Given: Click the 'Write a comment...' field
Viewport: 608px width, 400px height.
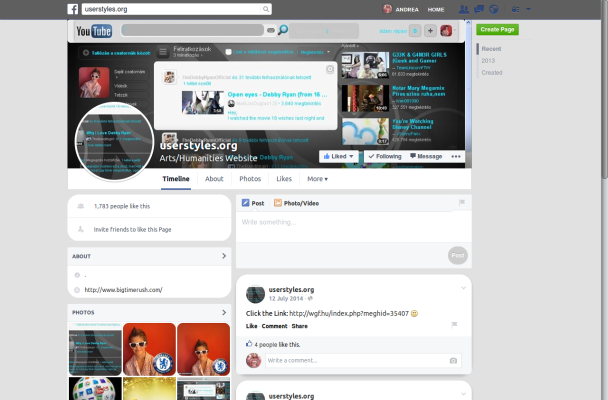Looking at the screenshot, I should click(363, 360).
